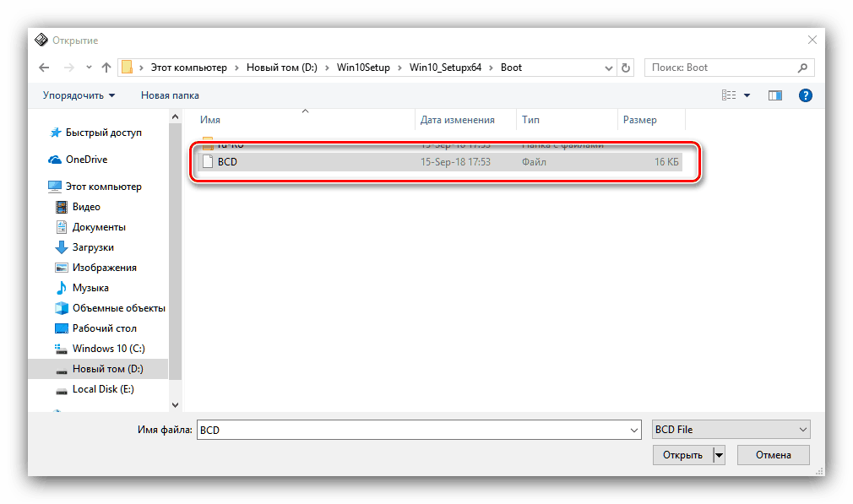The image size is (853, 504).
Task: Open the 'BCD File' type dropdown
Action: [731, 430]
